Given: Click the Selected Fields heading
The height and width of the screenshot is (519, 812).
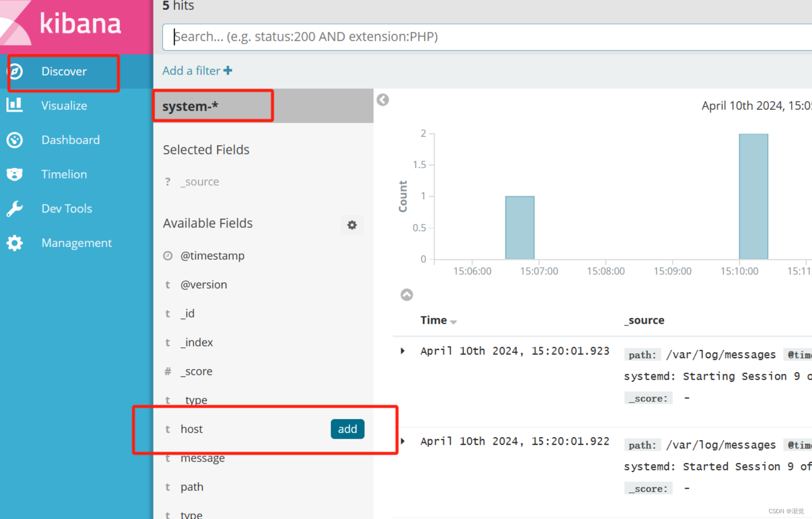Looking at the screenshot, I should (x=206, y=150).
